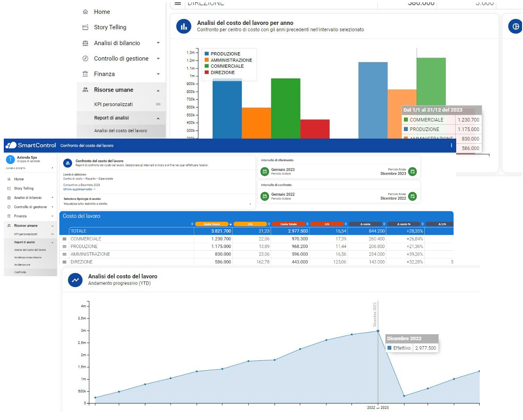Click red 'C/h' column header pill
Screen dimensions: 523x420
point(327,224)
